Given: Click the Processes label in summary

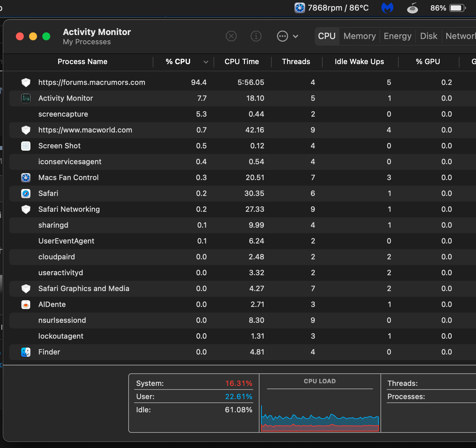Looking at the screenshot, I should pyautogui.click(x=406, y=396).
